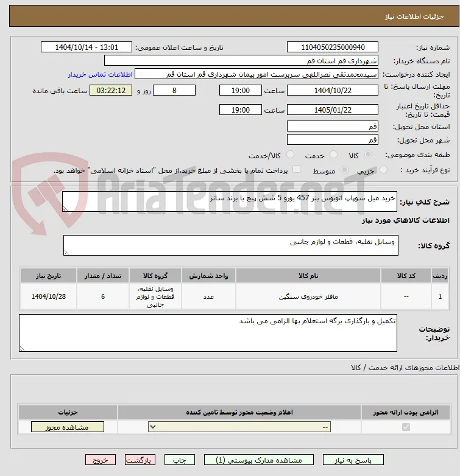Screen dimensions: 460x476
Task: Click the کد کالا column header
Action: pos(406,276)
